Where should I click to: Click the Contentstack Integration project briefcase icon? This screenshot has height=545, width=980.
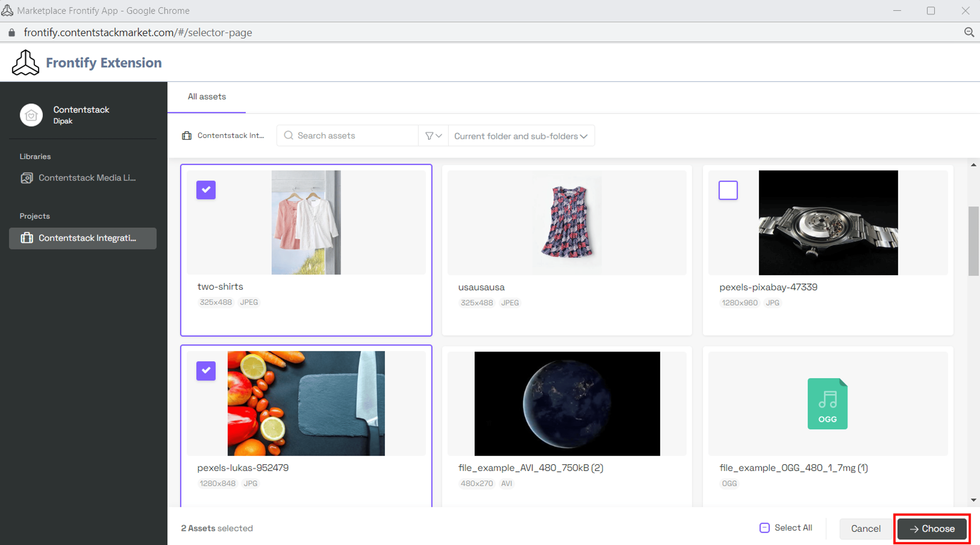point(27,238)
